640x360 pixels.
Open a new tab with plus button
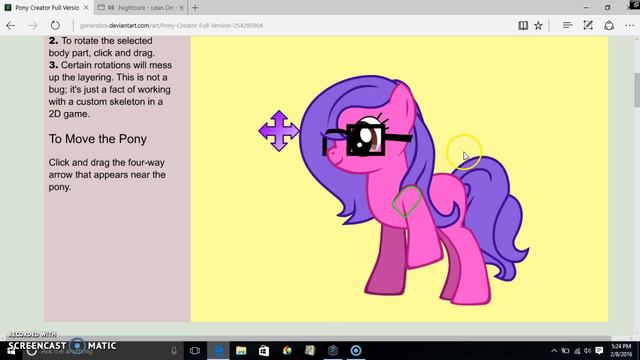[195, 8]
